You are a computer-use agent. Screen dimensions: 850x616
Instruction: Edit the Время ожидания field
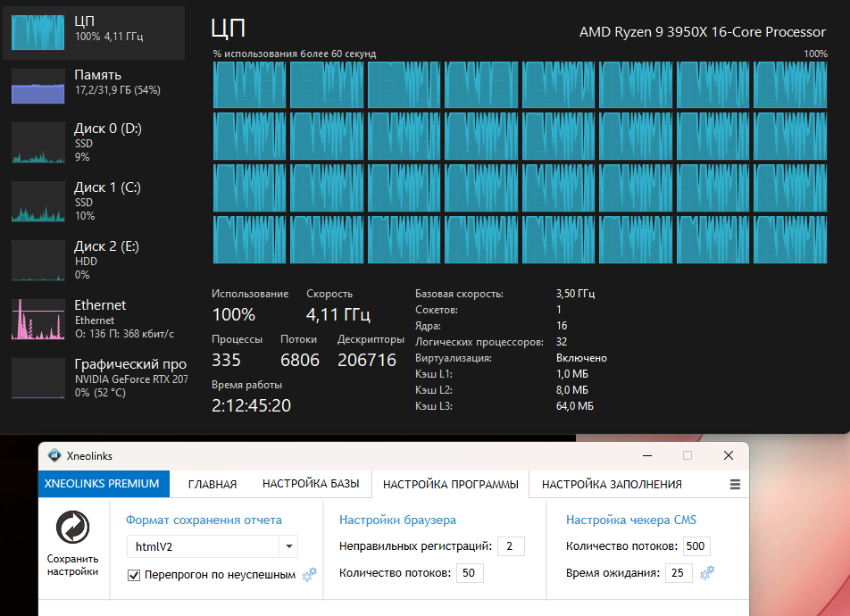coord(679,572)
